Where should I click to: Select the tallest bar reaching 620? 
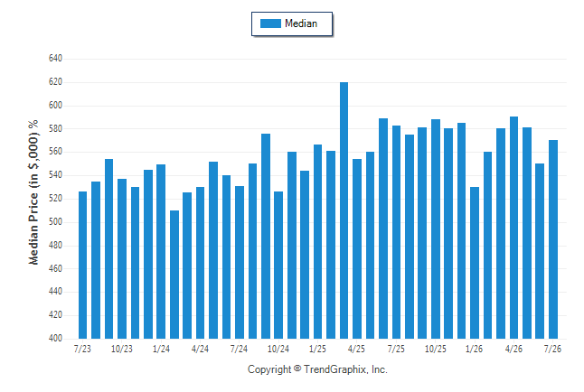(x=344, y=210)
